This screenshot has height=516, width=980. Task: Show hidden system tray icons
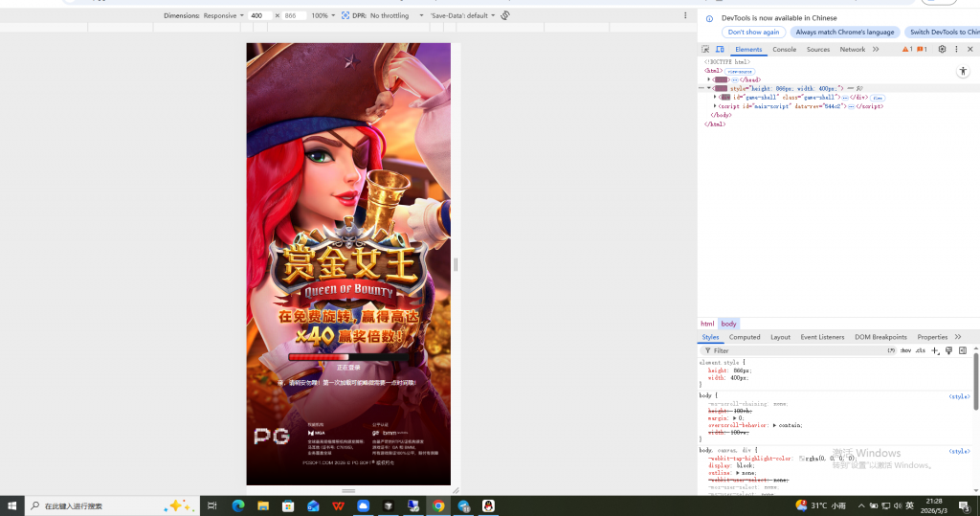click(x=861, y=506)
